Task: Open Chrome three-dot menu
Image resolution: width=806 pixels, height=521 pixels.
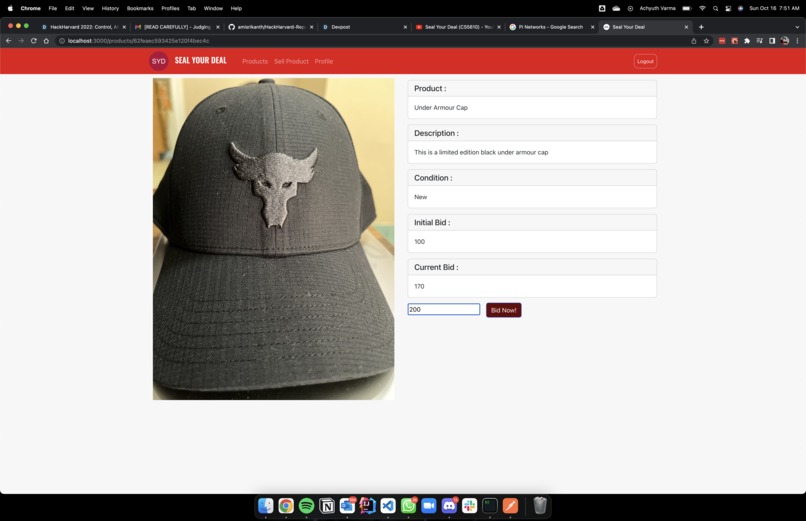Action: pyautogui.click(x=797, y=41)
